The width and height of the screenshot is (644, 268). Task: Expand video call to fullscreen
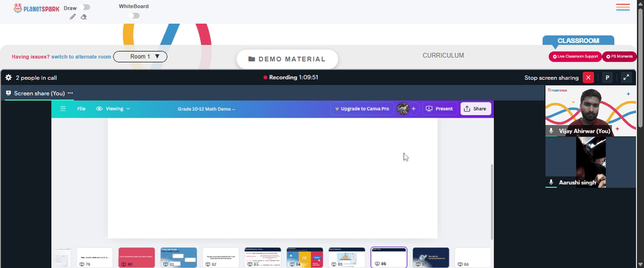626,77
